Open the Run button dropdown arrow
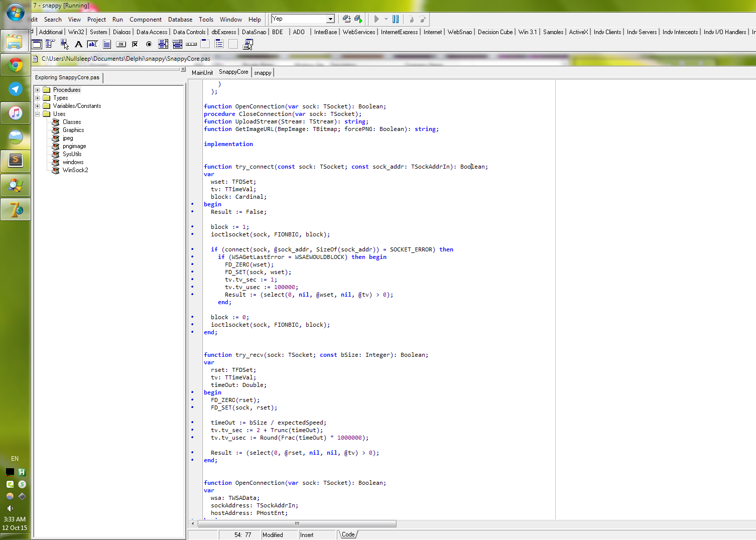The height and width of the screenshot is (540, 756). coord(386,19)
